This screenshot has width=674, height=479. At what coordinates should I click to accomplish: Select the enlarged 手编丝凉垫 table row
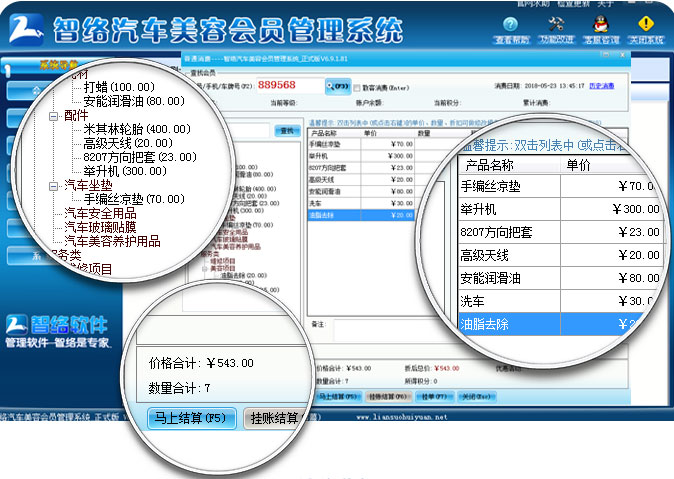(557, 186)
